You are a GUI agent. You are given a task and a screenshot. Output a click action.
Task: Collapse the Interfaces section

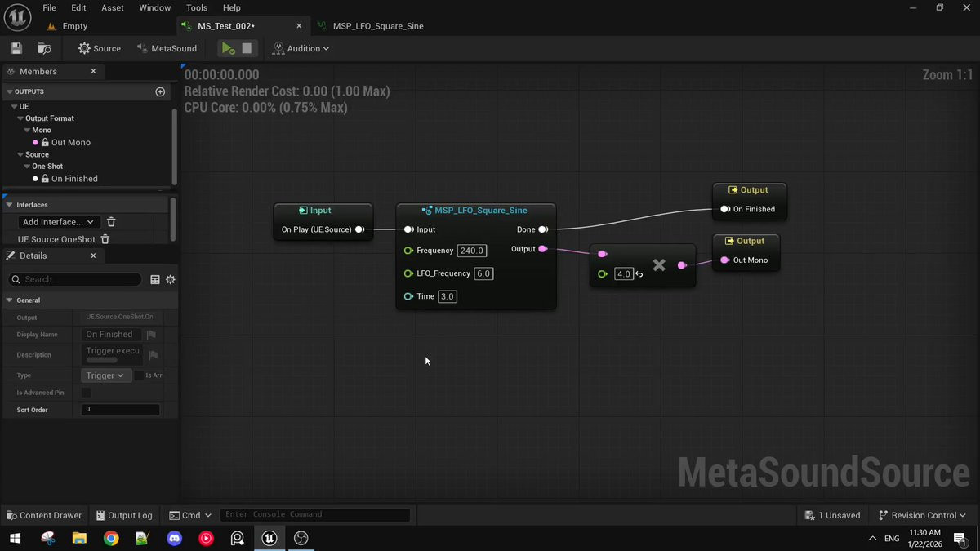[x=10, y=205]
